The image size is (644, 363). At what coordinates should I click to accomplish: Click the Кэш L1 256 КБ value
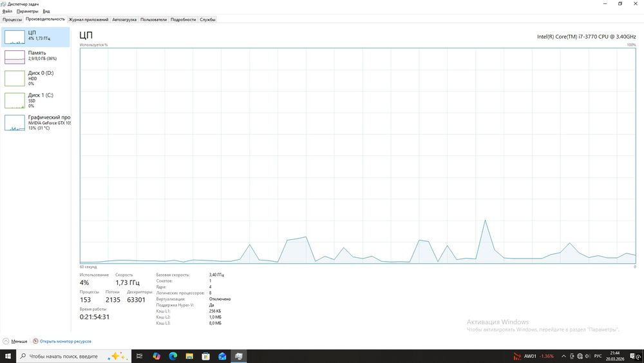click(215, 311)
